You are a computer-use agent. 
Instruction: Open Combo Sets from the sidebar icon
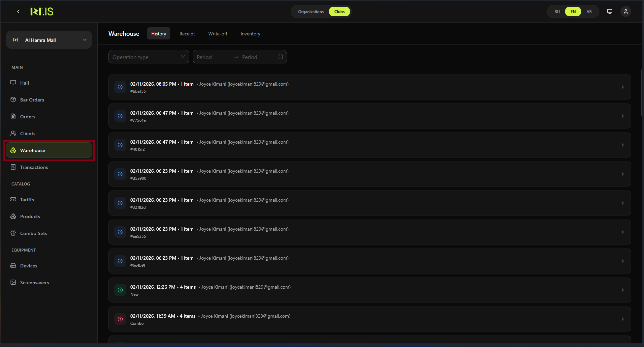13,233
